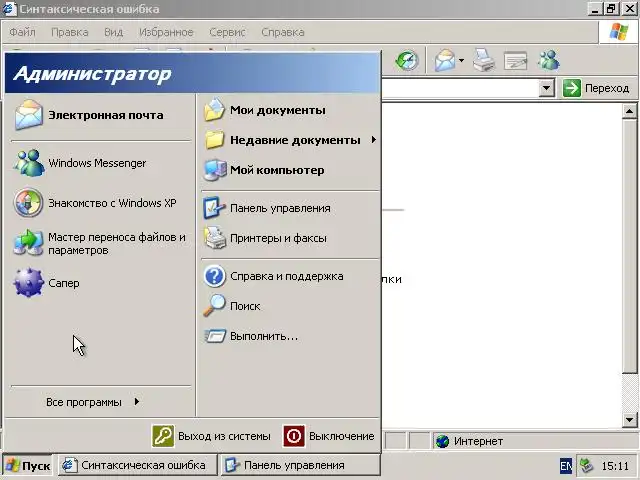The height and width of the screenshot is (480, 640).
Task: Click the Выключение button
Action: click(x=329, y=436)
